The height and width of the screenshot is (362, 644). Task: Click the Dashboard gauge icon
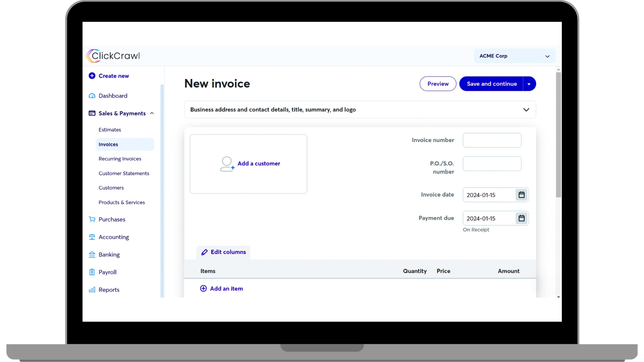[92, 96]
